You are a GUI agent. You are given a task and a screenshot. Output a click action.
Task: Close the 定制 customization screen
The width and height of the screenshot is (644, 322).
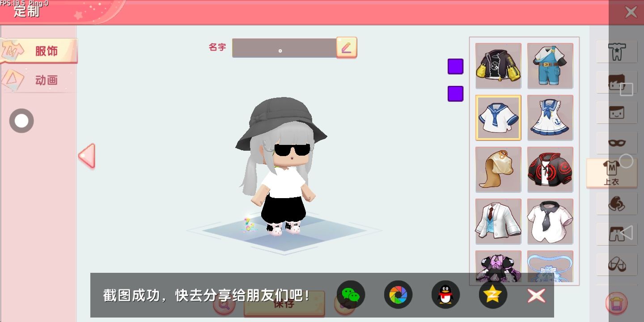631,12
